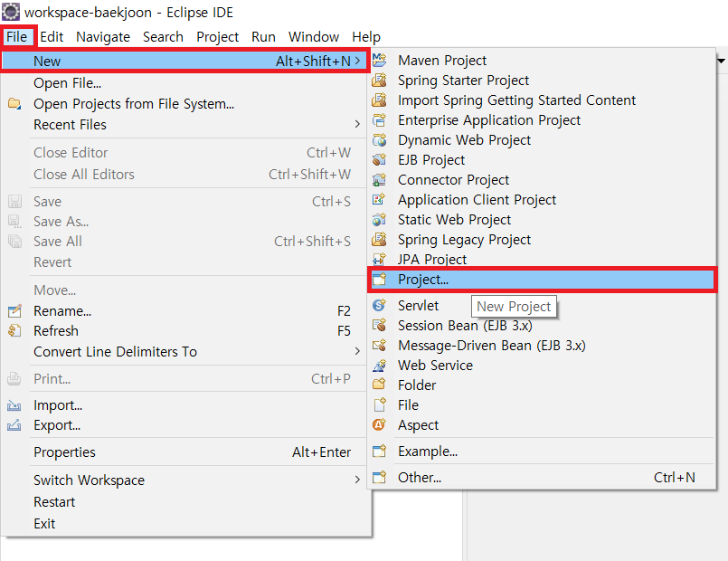Click the Open Projects folder icon
Viewport: 728px width, 561px height.
click(14, 103)
